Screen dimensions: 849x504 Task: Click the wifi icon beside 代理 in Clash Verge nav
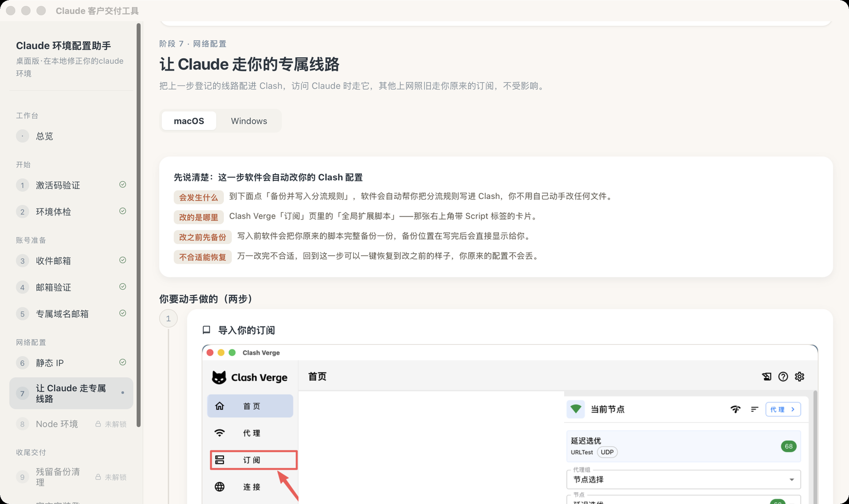(x=220, y=433)
